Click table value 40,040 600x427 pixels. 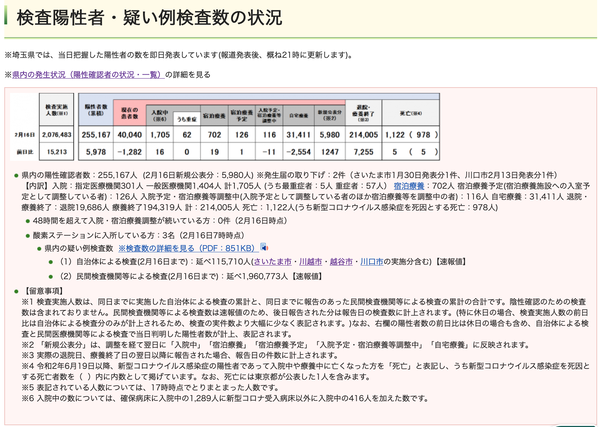point(130,135)
